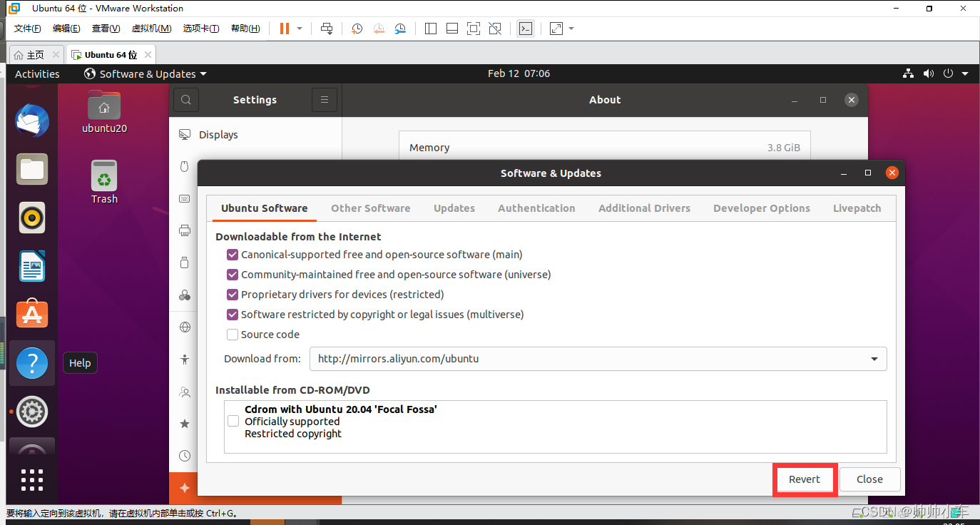Toggle Community-maintained software (universe) checkbox
This screenshot has height=525, width=980.
pyautogui.click(x=233, y=275)
